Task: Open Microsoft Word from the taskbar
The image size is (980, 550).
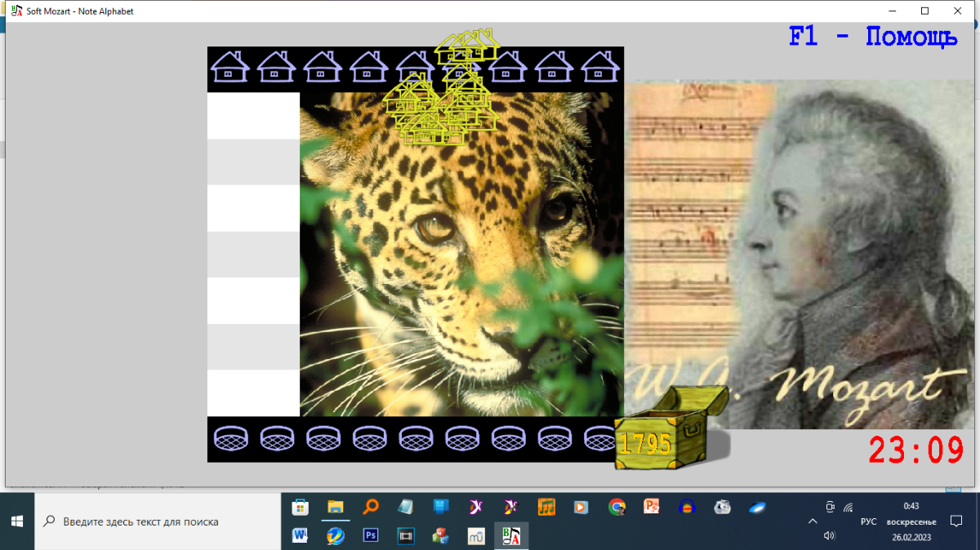Action: click(300, 535)
